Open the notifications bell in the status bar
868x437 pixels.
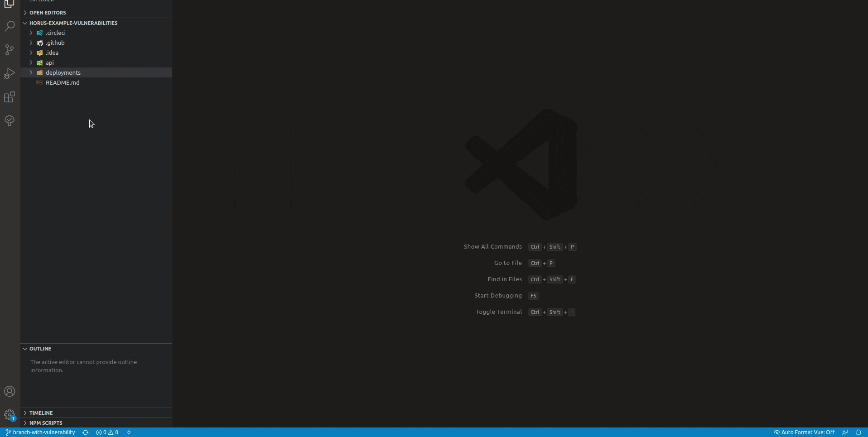point(859,432)
